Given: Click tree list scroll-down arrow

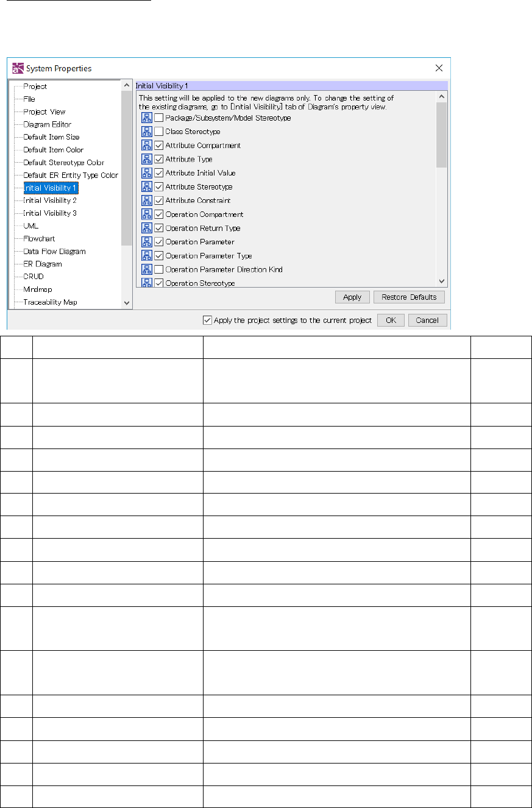Looking at the screenshot, I should (127, 302).
